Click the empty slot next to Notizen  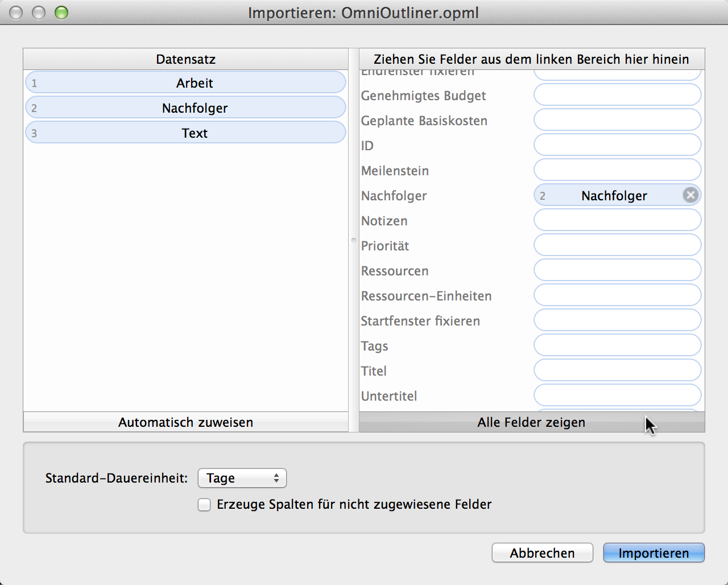tap(618, 220)
